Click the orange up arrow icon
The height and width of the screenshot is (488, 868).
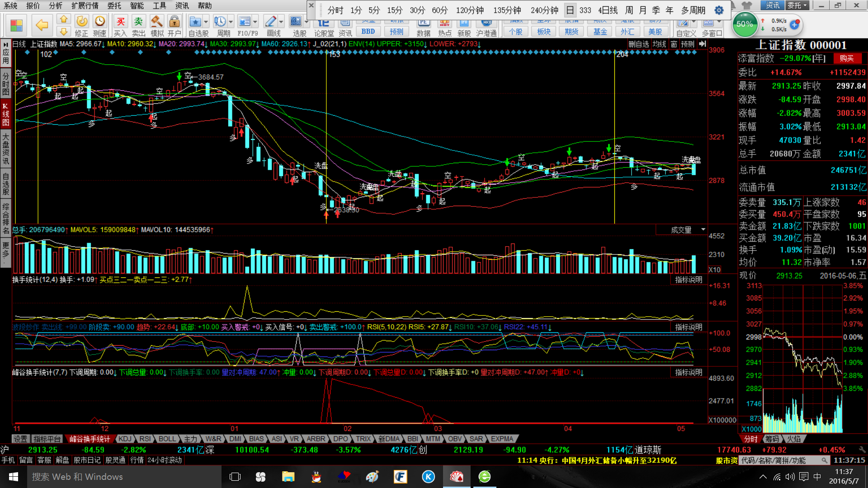point(64,19)
